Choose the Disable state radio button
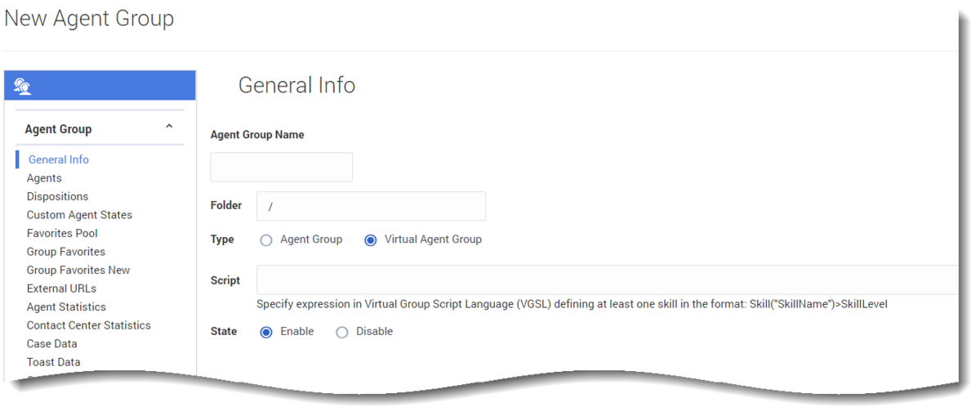The width and height of the screenshot is (980, 416). (342, 332)
